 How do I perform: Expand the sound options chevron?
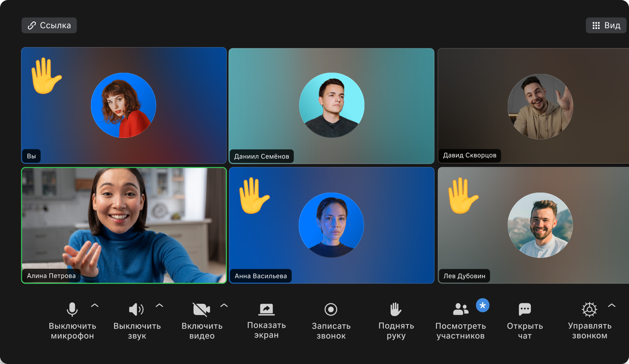point(159,305)
